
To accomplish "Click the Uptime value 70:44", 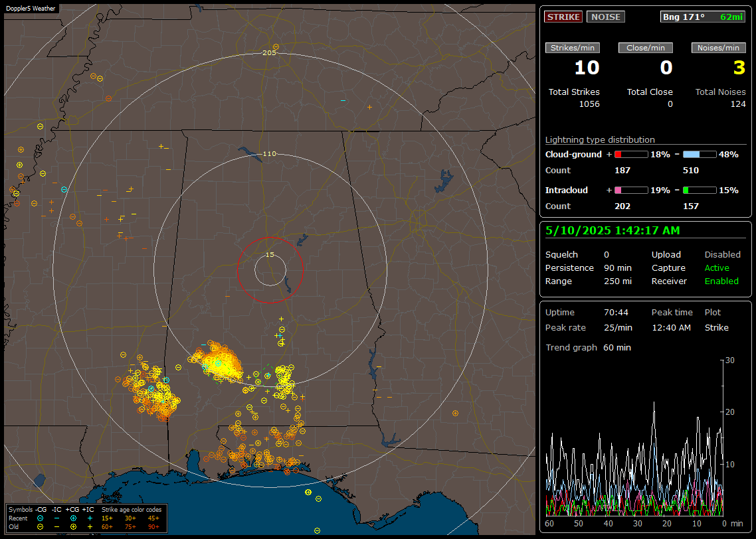I will (616, 313).
